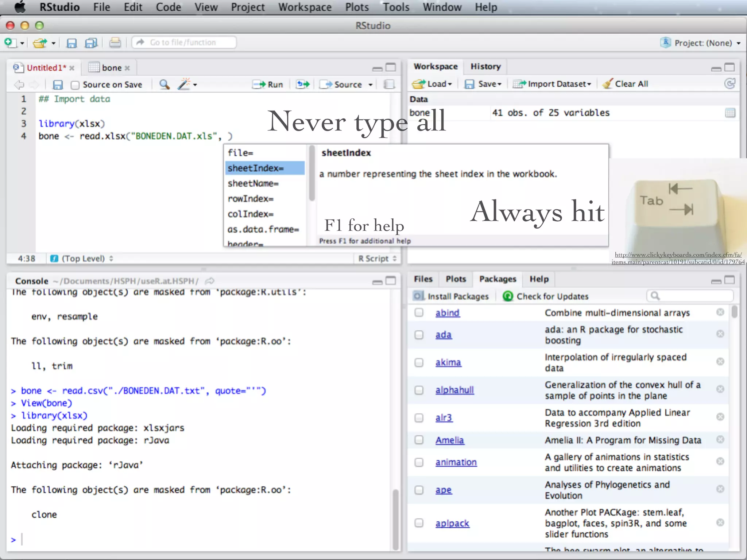Check the ada package checkbox
This screenshot has height=560, width=747.
click(419, 335)
